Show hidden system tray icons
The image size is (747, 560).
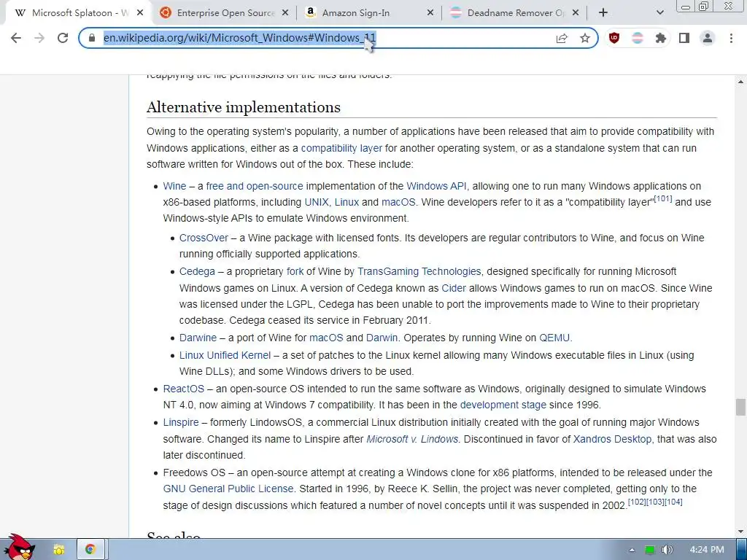tap(632, 550)
